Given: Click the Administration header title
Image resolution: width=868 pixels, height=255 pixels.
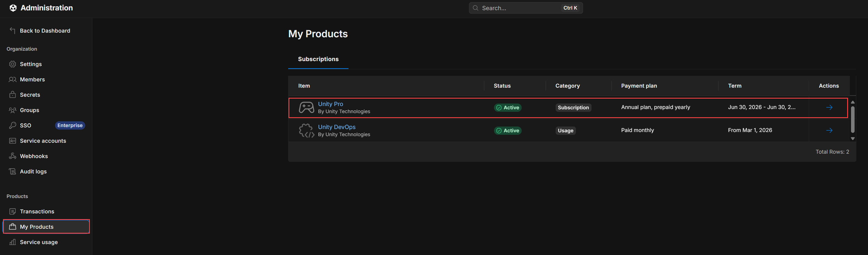Looking at the screenshot, I should [x=47, y=8].
